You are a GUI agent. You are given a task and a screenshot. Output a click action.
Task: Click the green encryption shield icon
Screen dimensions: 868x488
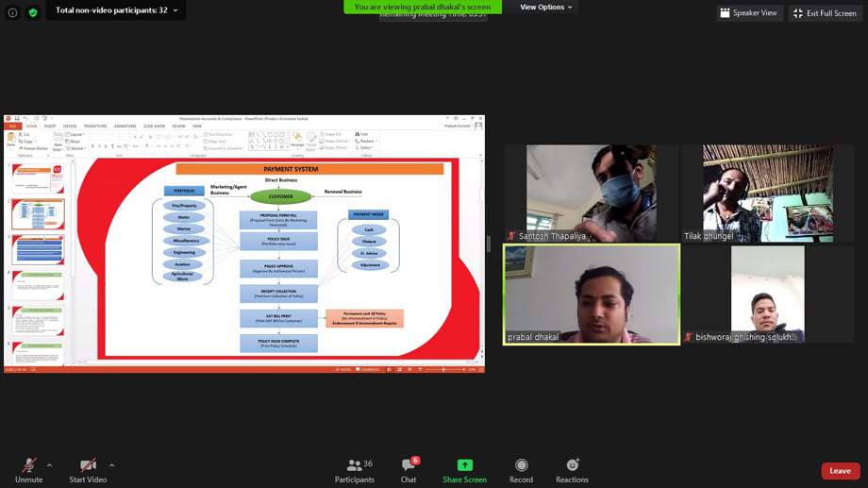click(33, 12)
